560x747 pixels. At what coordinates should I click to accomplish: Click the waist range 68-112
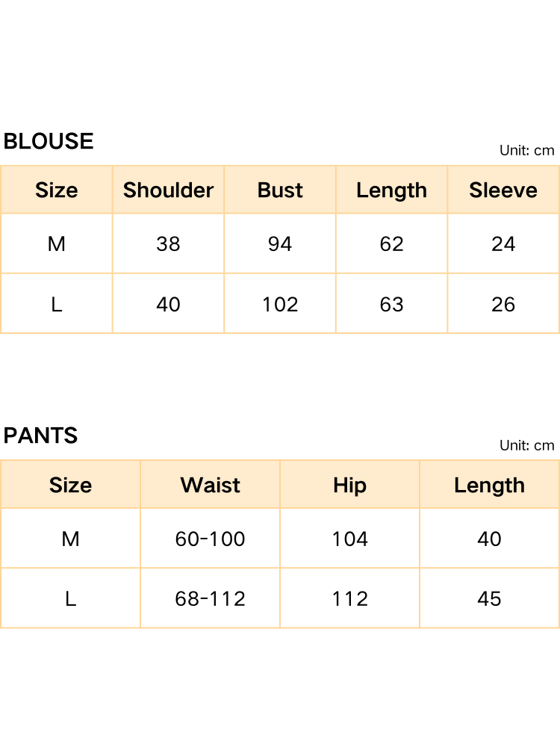pyautogui.click(x=210, y=599)
